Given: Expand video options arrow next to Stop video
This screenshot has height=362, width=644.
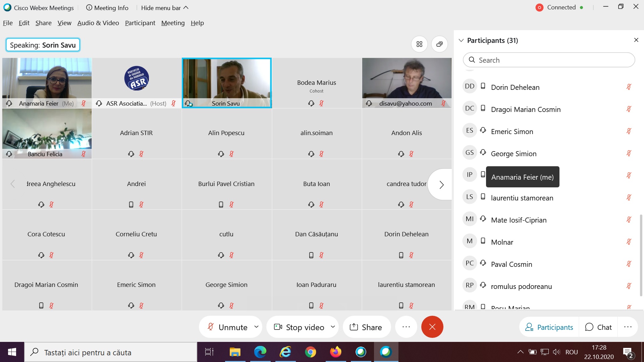Looking at the screenshot, I should (x=333, y=327).
